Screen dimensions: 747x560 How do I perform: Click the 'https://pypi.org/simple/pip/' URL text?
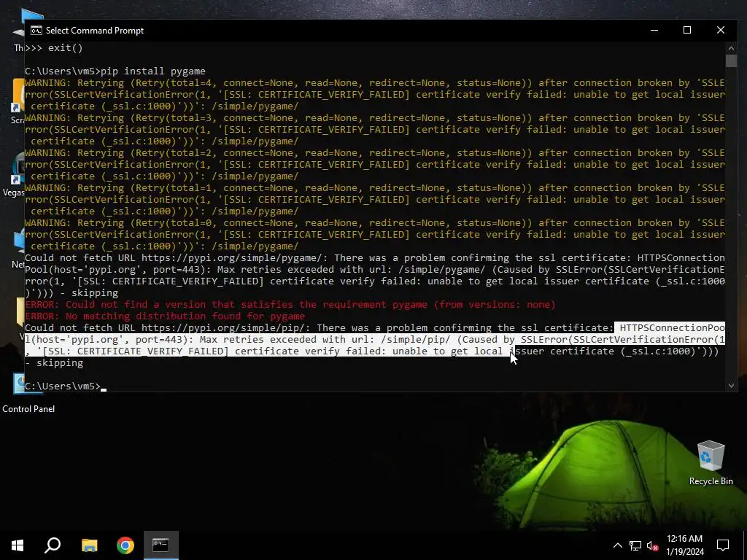tap(223, 327)
